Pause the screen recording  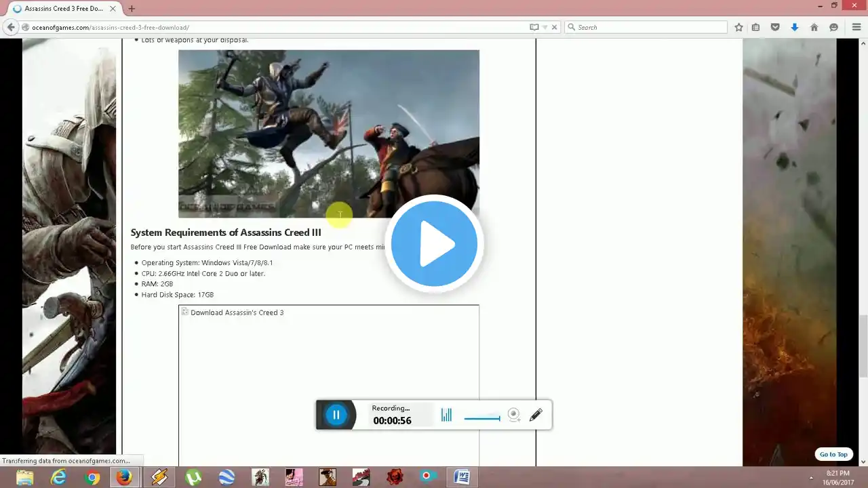tap(336, 415)
